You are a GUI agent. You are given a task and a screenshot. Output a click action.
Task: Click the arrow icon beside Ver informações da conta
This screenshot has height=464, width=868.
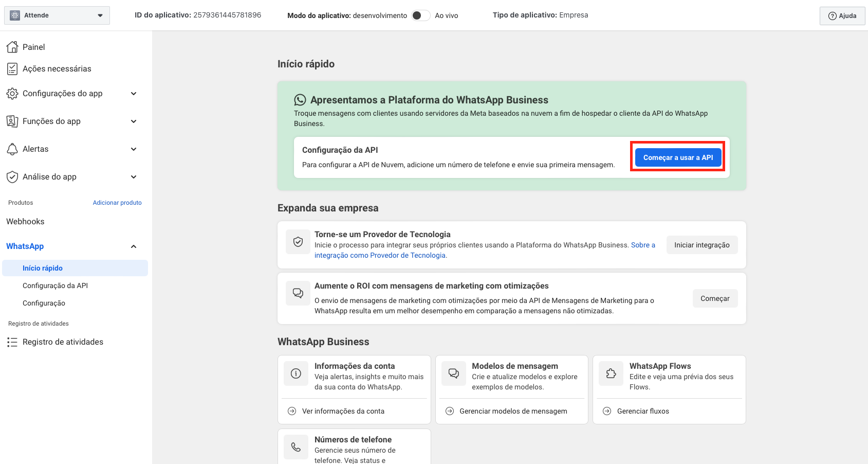coord(292,411)
